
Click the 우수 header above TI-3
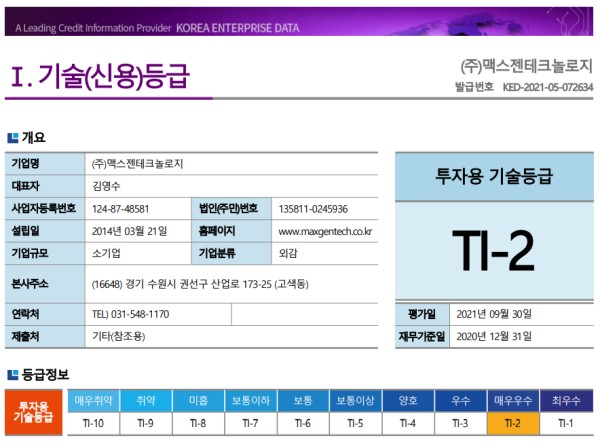pos(460,401)
